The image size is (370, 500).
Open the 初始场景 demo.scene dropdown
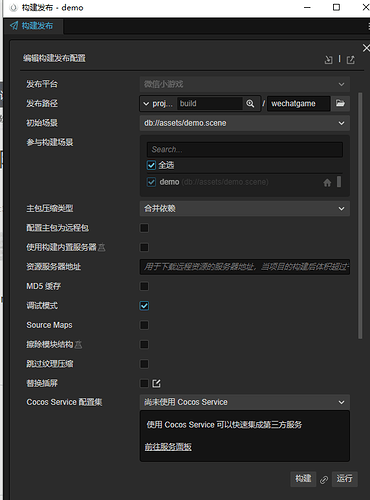coord(245,123)
